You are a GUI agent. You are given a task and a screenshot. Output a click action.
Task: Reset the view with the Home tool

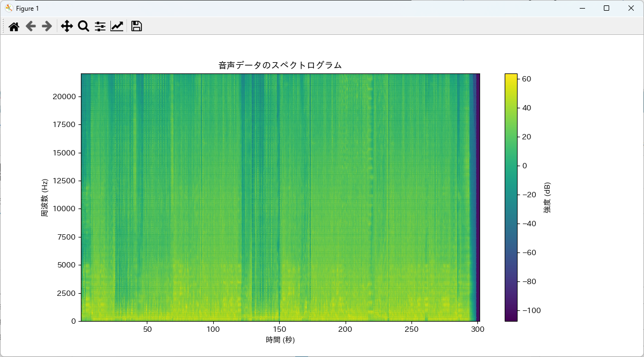(13, 25)
